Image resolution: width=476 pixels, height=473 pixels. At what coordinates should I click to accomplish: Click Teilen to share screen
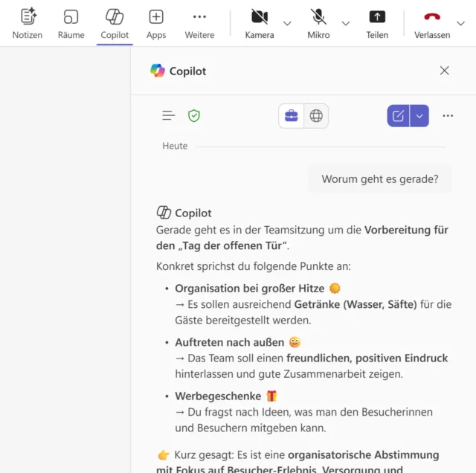(x=377, y=24)
